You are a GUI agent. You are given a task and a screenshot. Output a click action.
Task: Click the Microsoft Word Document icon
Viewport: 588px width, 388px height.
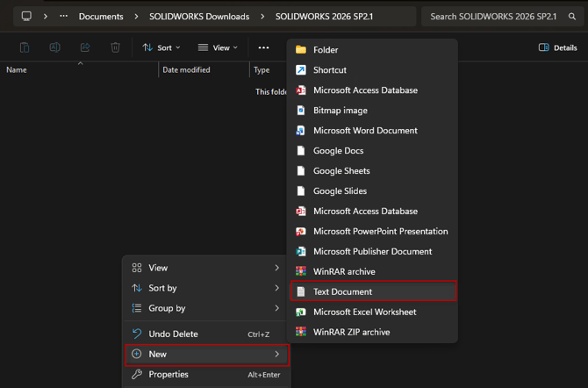click(x=301, y=131)
